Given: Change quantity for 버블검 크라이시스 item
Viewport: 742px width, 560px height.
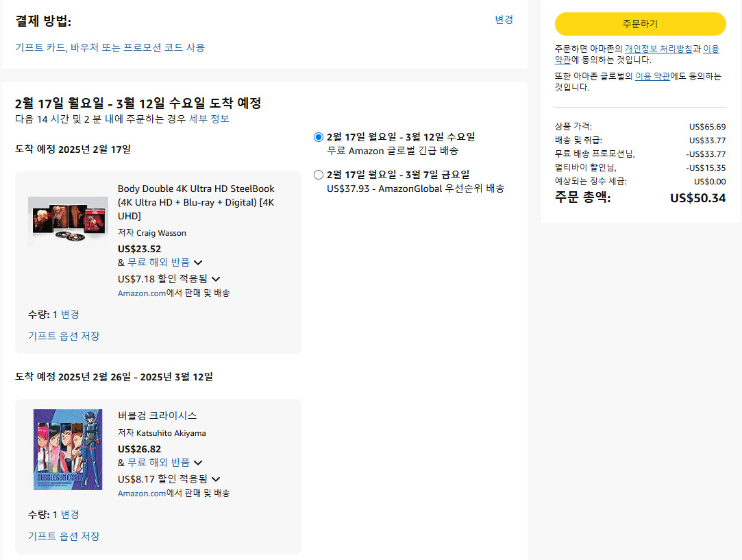Looking at the screenshot, I should [x=70, y=515].
